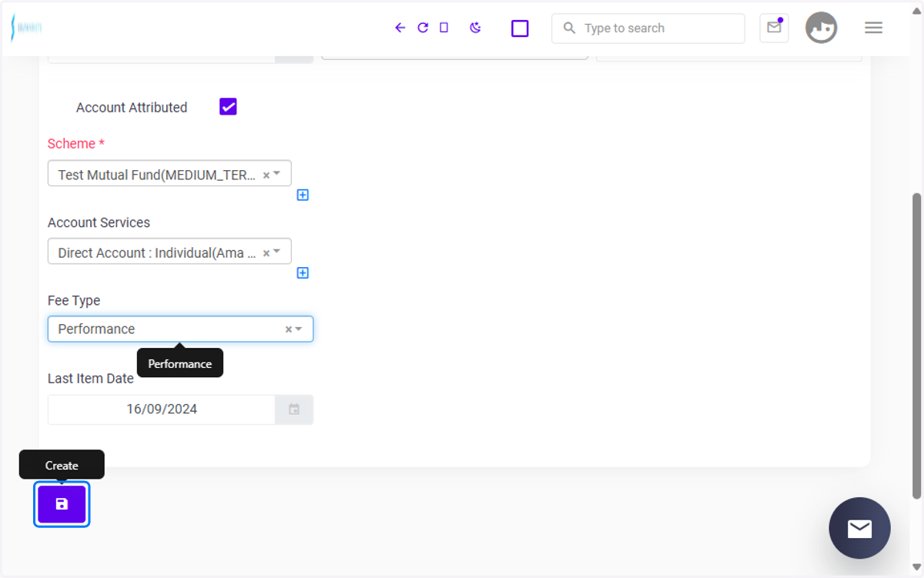Click the Performance fee type text

[x=96, y=329]
